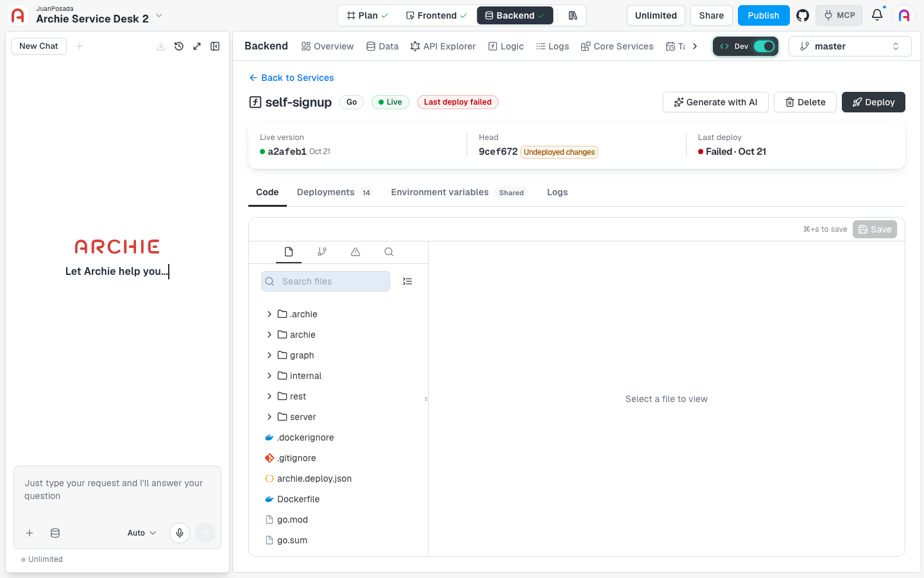This screenshot has width=924, height=578.
Task: Open the Auto model dropdown
Action: click(x=142, y=533)
